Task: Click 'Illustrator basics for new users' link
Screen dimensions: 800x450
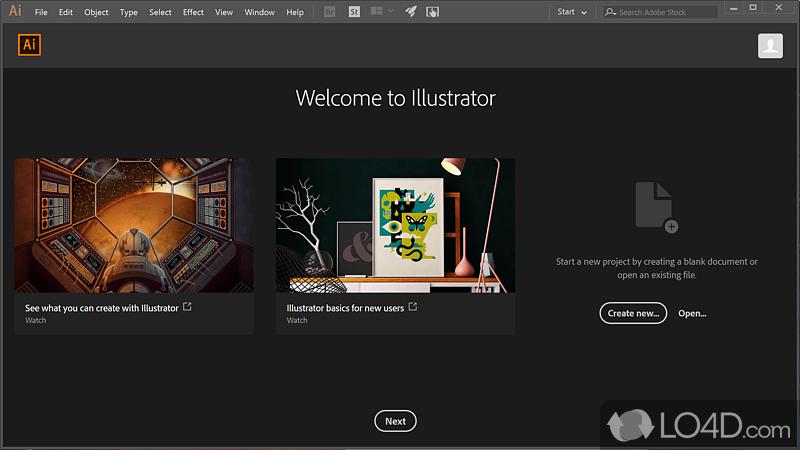Action: (x=345, y=308)
